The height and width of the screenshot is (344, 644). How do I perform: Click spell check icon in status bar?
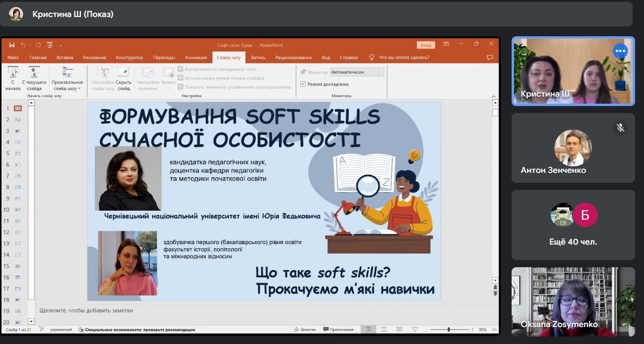pyautogui.click(x=41, y=330)
